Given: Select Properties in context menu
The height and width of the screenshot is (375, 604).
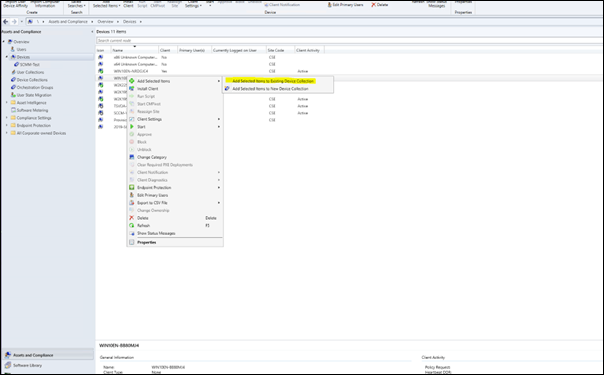Looking at the screenshot, I should [175, 243].
